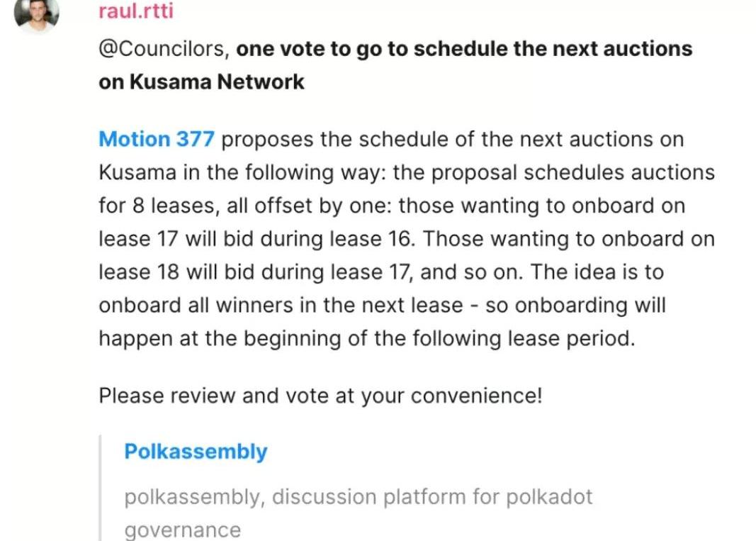756x541 pixels.
Task: Click the line starting "onboard all winners"
Action: [382, 306]
